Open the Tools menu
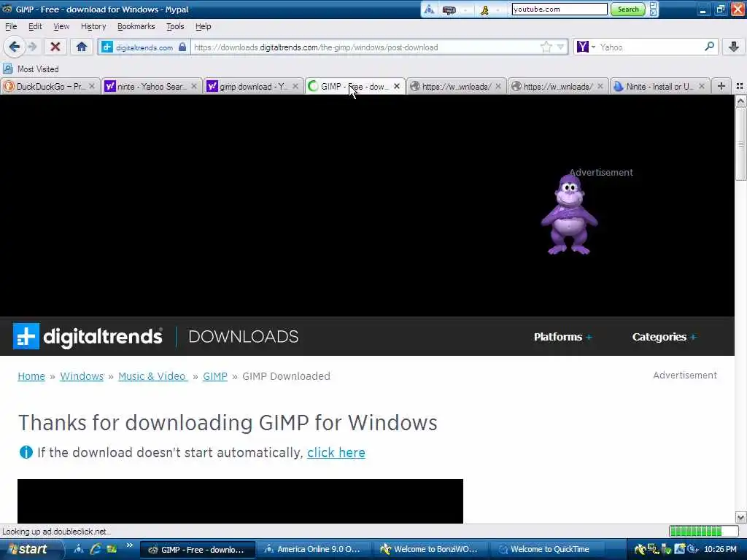 [175, 27]
